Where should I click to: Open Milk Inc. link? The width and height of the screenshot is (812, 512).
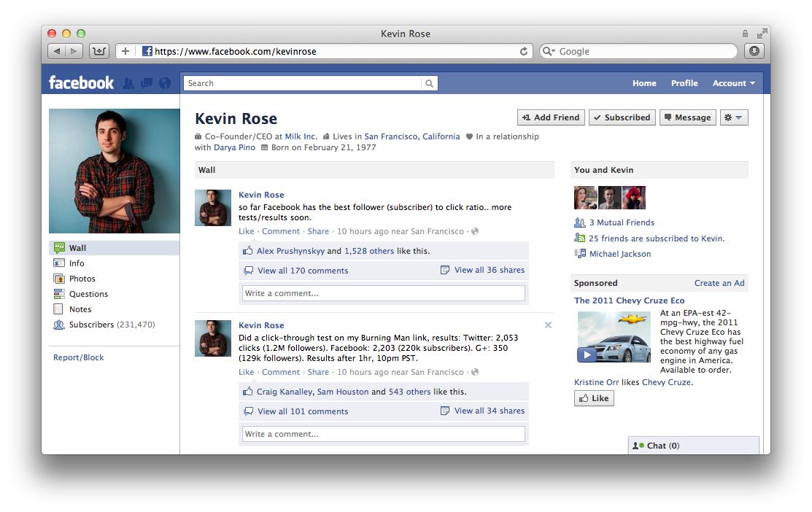pyautogui.click(x=301, y=136)
